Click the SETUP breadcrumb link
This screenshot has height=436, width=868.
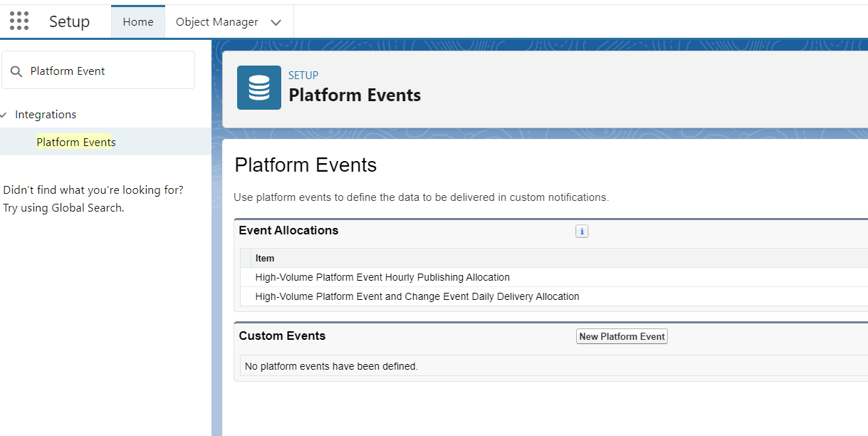pyautogui.click(x=303, y=75)
